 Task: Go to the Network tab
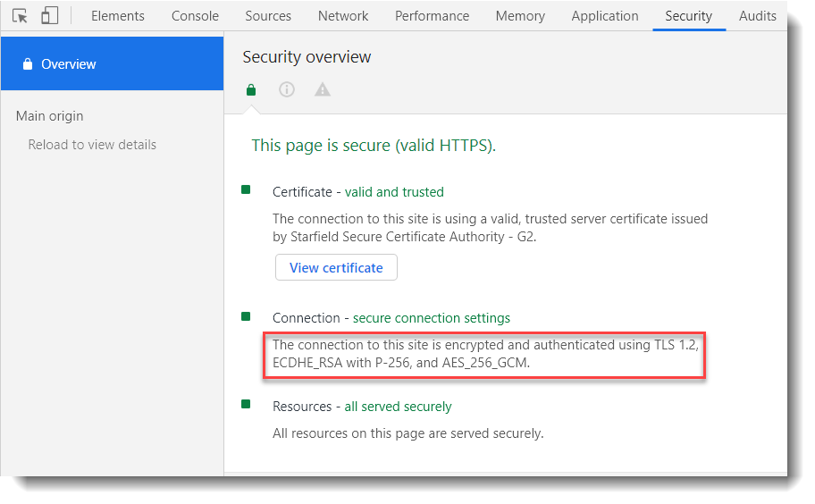click(343, 16)
